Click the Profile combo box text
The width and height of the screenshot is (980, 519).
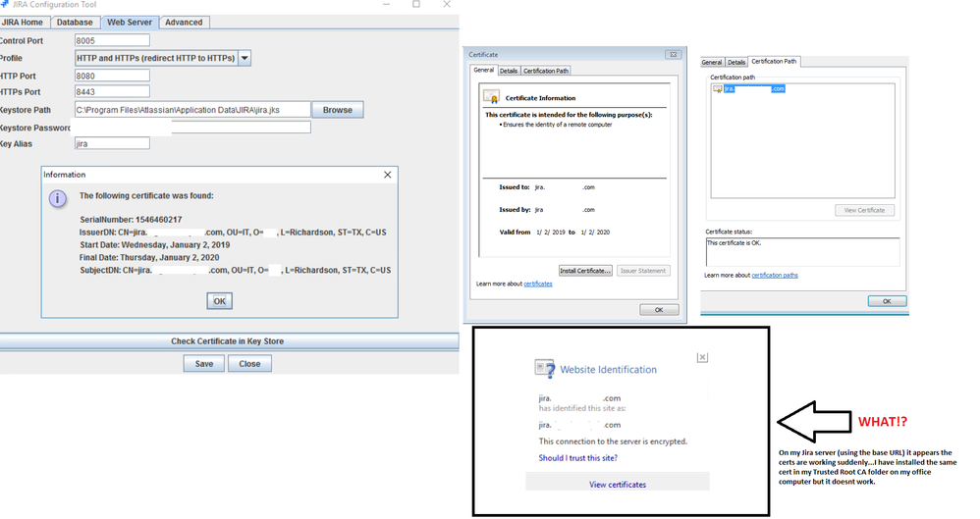pos(155,58)
